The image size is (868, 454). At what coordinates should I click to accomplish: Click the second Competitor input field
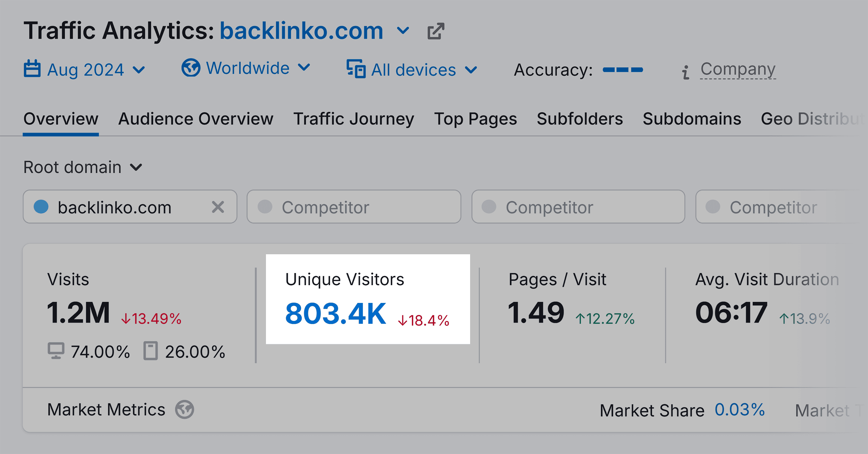tap(578, 207)
